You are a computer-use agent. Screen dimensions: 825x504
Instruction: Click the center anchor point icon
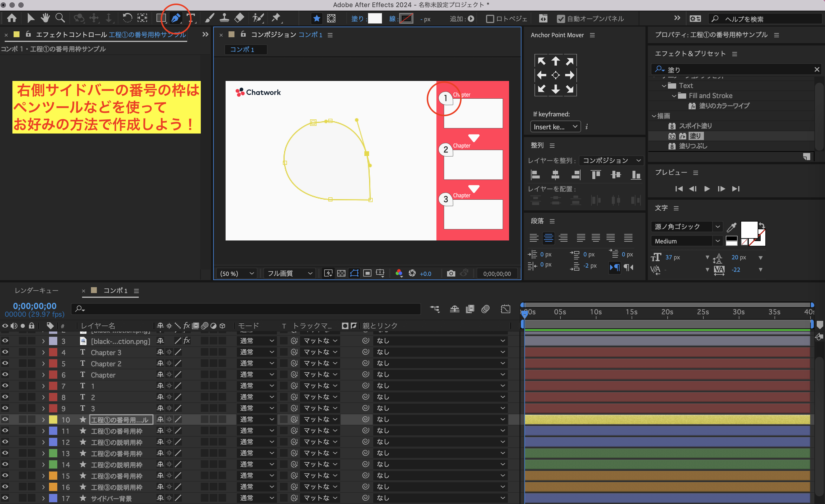point(555,75)
